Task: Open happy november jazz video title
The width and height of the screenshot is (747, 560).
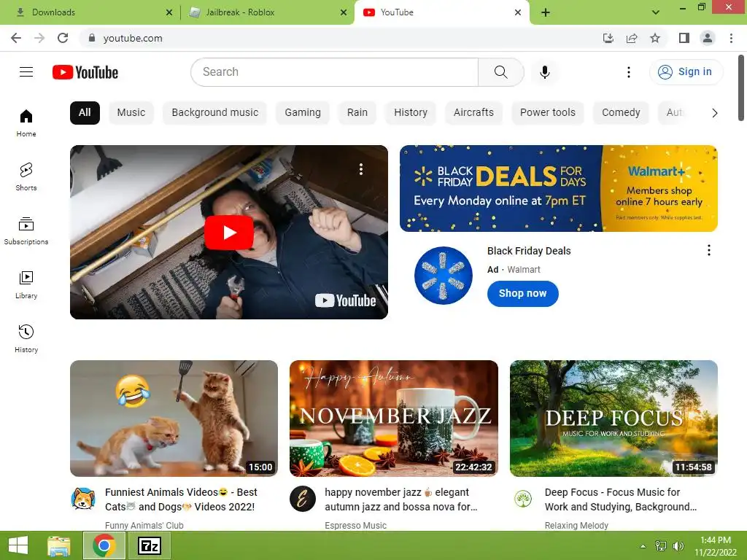Action: coord(401,499)
